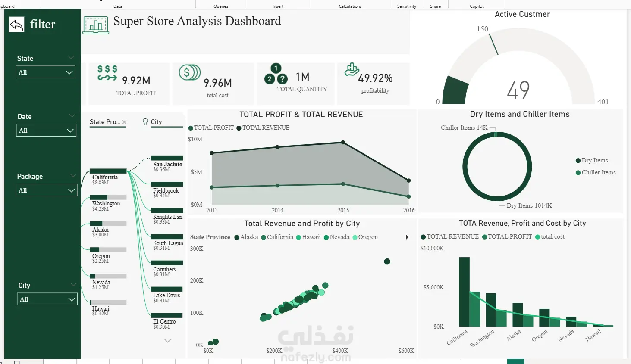
Task: Open the Calculations ribbon group
Action: coord(350,6)
